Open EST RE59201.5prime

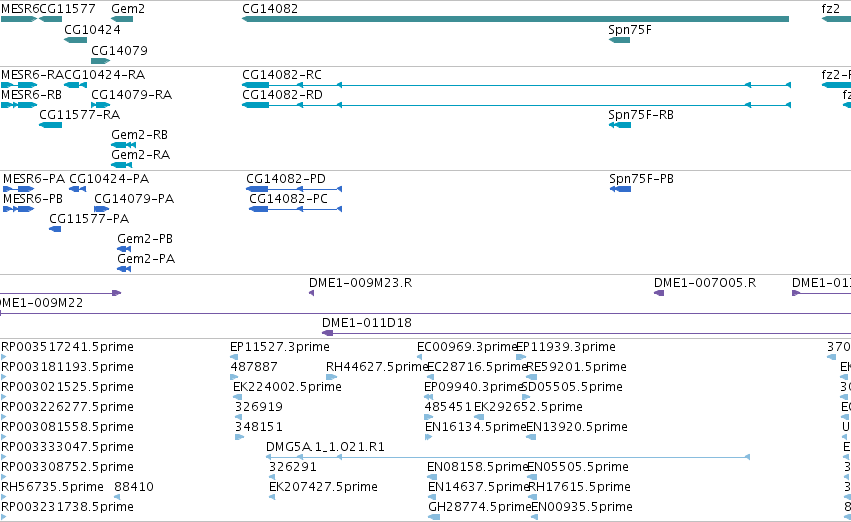pos(576,367)
